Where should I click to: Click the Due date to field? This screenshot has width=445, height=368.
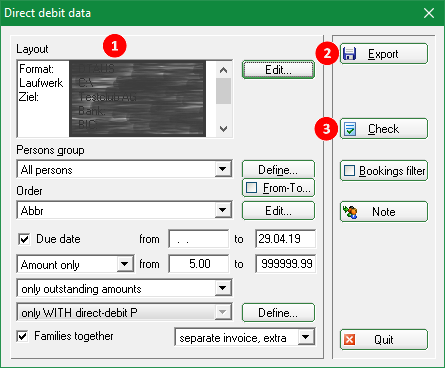click(x=285, y=239)
